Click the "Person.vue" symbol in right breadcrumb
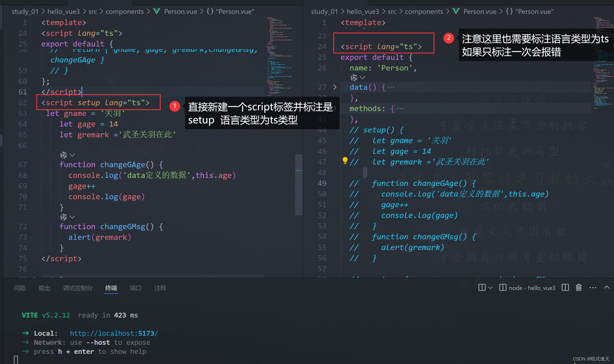The image size is (614, 364). [534, 11]
